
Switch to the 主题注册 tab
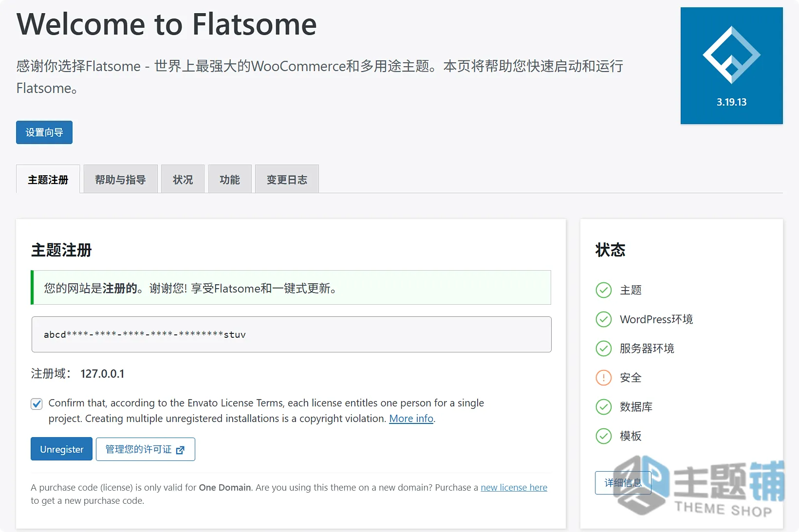coord(48,180)
